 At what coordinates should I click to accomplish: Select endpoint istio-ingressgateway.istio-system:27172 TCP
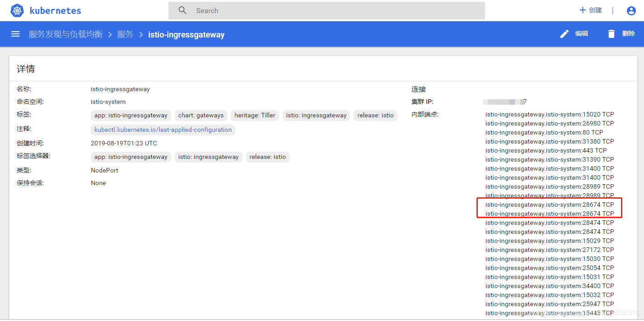[550, 250]
